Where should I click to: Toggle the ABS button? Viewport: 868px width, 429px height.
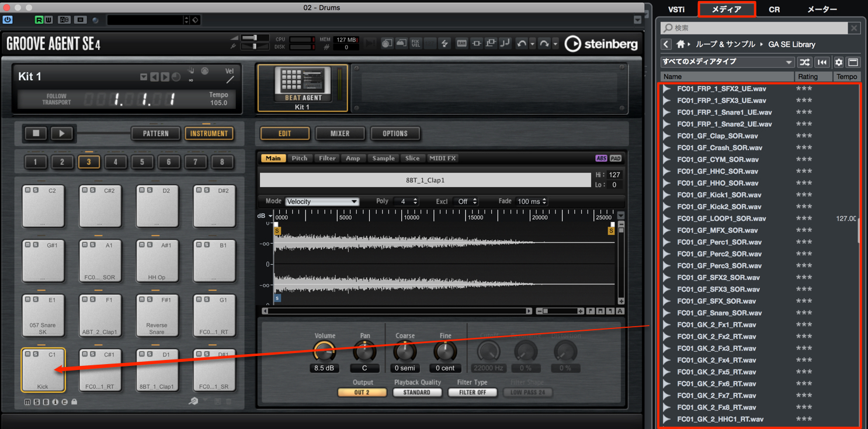(x=601, y=158)
